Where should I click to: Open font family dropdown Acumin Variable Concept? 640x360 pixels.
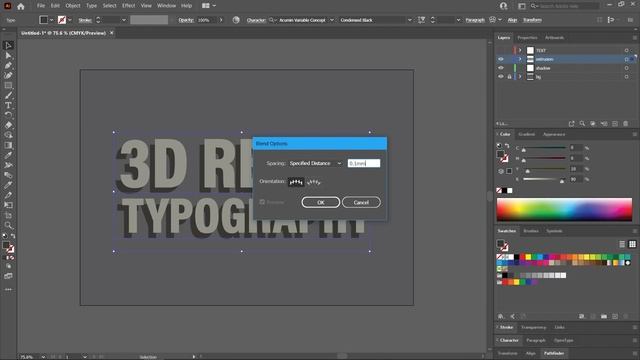pos(332,20)
